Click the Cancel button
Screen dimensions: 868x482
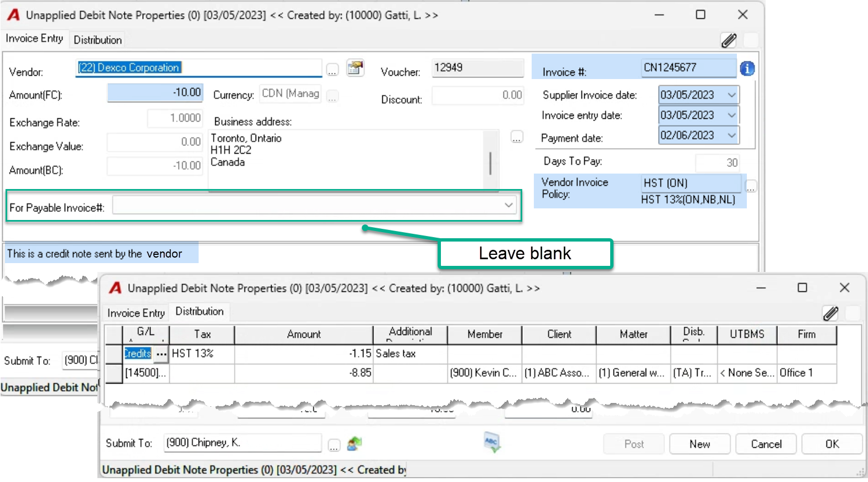(766, 444)
